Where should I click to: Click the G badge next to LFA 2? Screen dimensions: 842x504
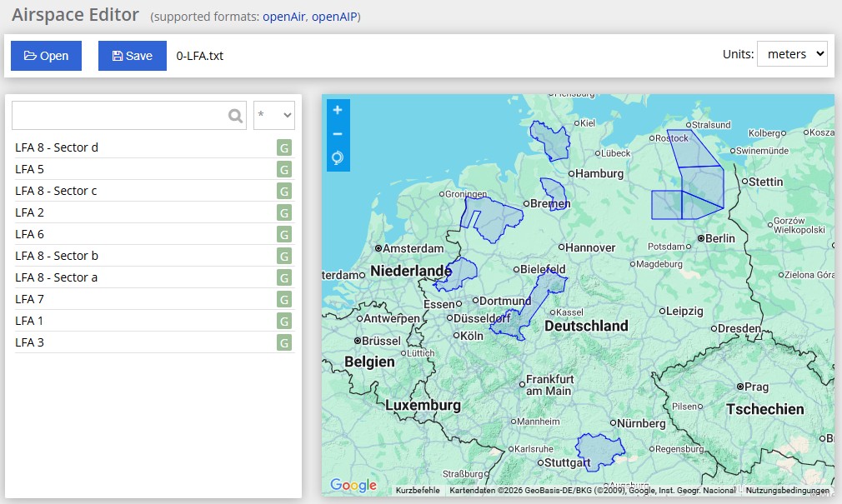pos(284,212)
